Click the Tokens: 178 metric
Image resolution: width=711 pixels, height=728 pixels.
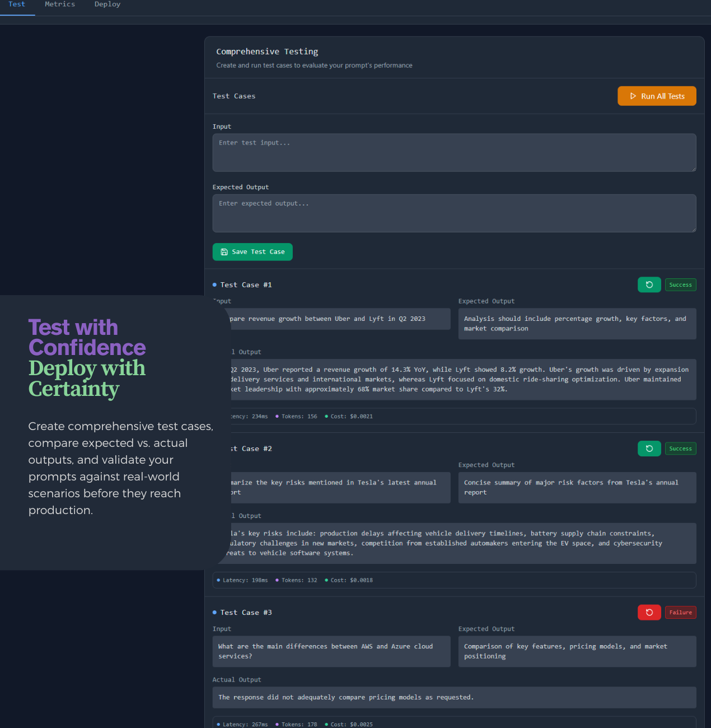pyautogui.click(x=296, y=725)
